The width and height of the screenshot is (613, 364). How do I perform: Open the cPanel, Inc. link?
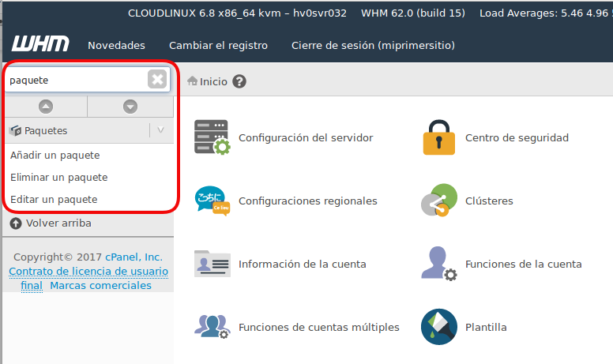tap(134, 257)
